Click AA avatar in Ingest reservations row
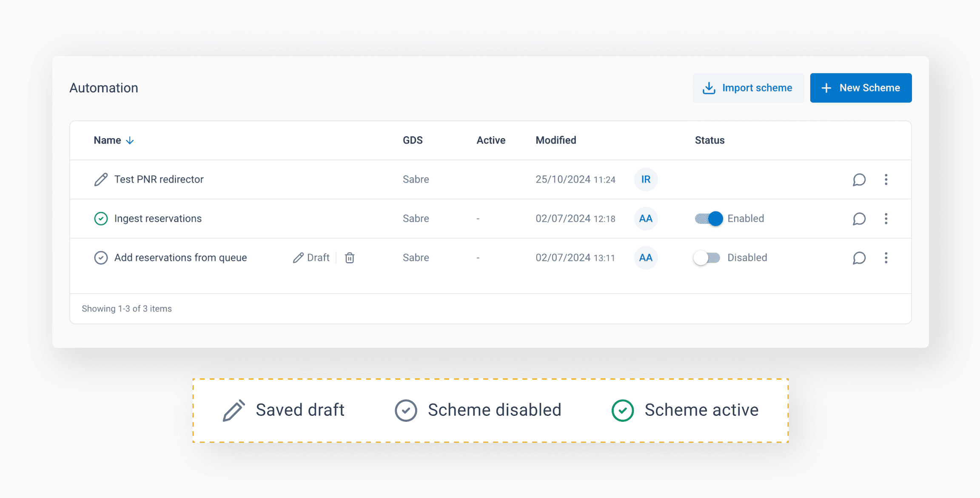 (645, 219)
